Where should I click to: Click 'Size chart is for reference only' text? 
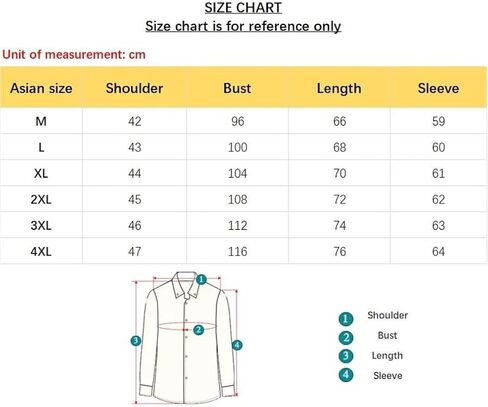click(x=243, y=26)
